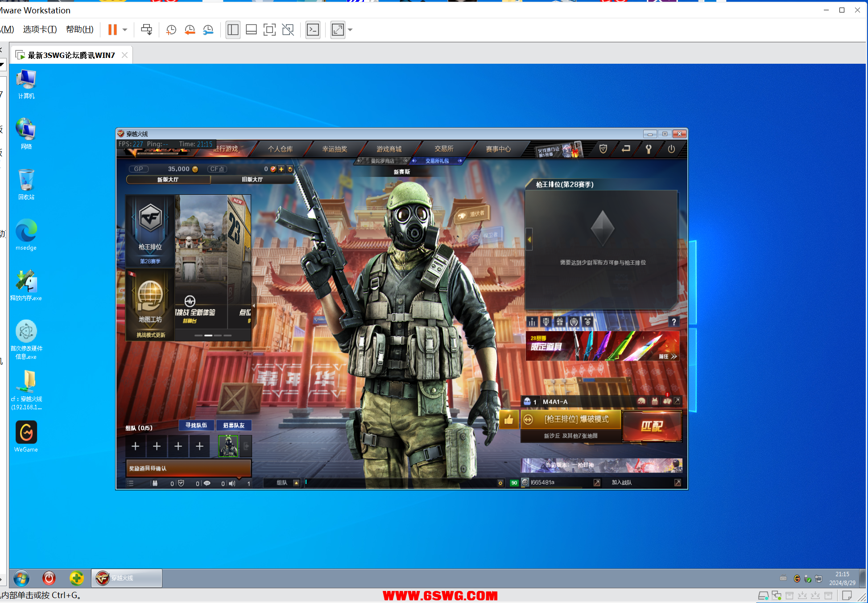The image size is (868, 603).
Task: Select the 交易所礼包 sub-tab
Action: click(x=437, y=161)
